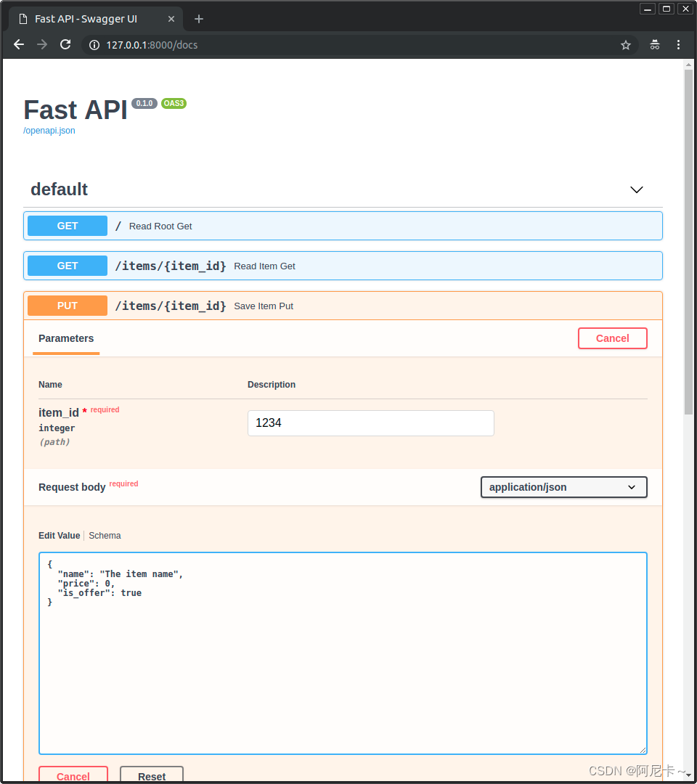Image resolution: width=697 pixels, height=784 pixels.
Task: Click the address bar URL 127.0.0.1:8000/docs
Action: click(152, 45)
